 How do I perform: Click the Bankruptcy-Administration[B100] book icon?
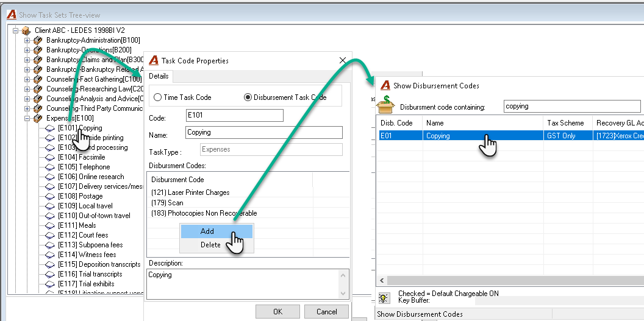tap(38, 40)
